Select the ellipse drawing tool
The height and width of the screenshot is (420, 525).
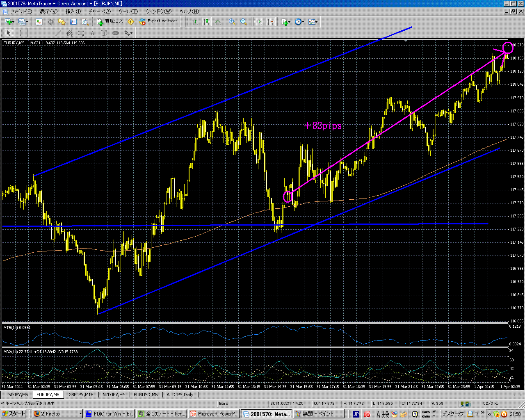[116, 33]
